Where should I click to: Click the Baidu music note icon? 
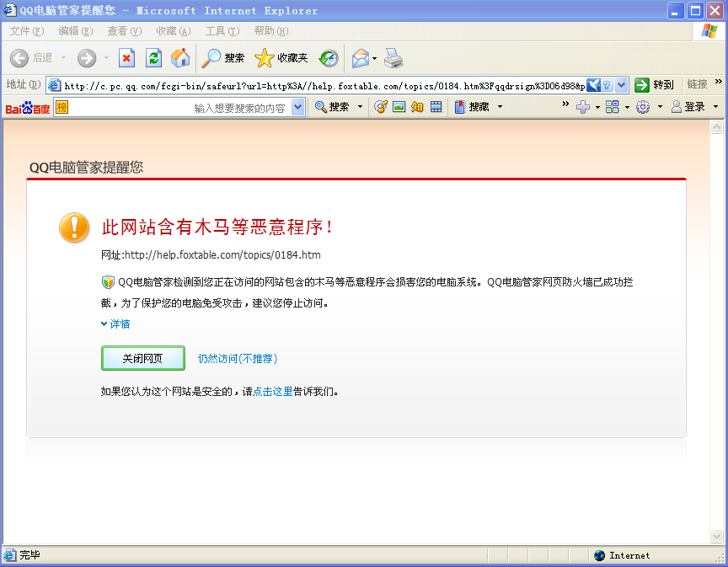pos(381,107)
